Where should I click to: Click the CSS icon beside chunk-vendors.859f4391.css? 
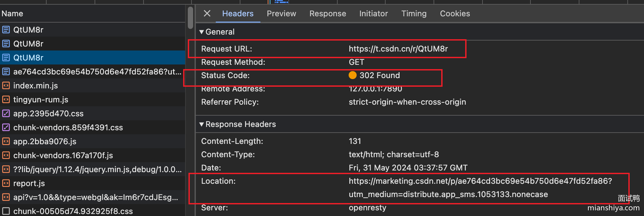click(6, 128)
